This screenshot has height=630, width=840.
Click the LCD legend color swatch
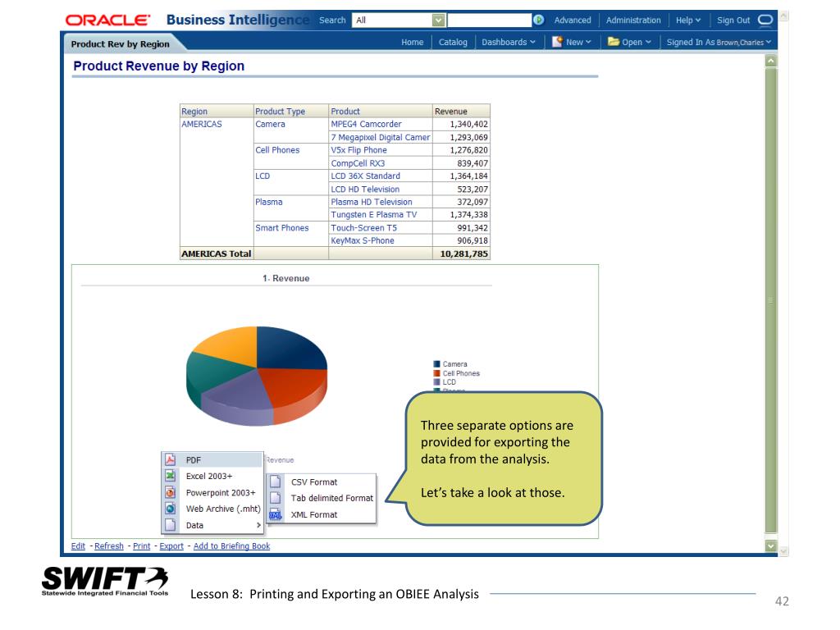click(436, 382)
